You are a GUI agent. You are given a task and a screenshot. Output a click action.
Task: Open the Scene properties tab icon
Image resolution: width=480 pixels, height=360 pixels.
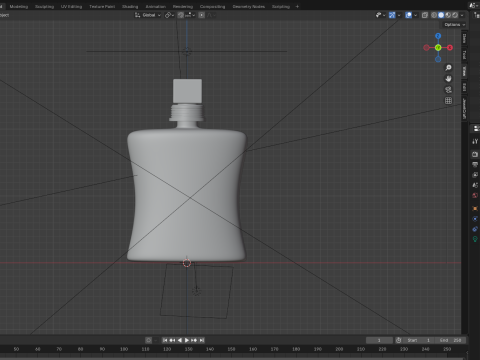point(475,185)
